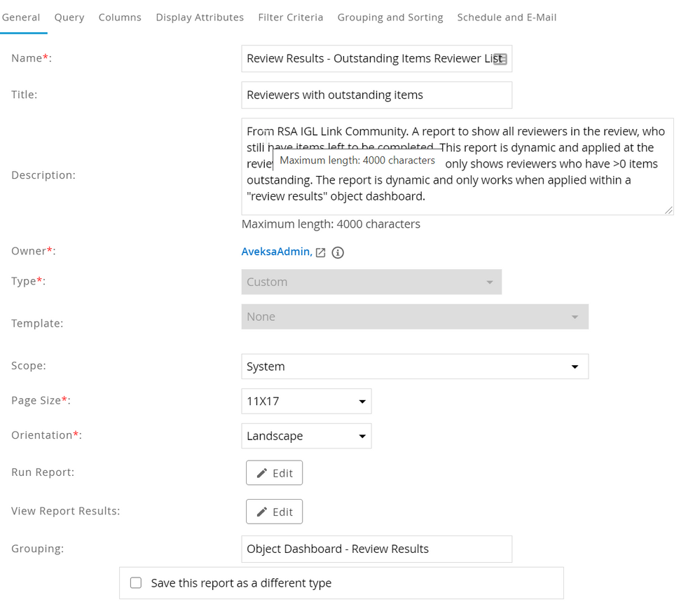The height and width of the screenshot is (602, 700).
Task: Click Edit button for Run Report
Action: click(x=274, y=473)
